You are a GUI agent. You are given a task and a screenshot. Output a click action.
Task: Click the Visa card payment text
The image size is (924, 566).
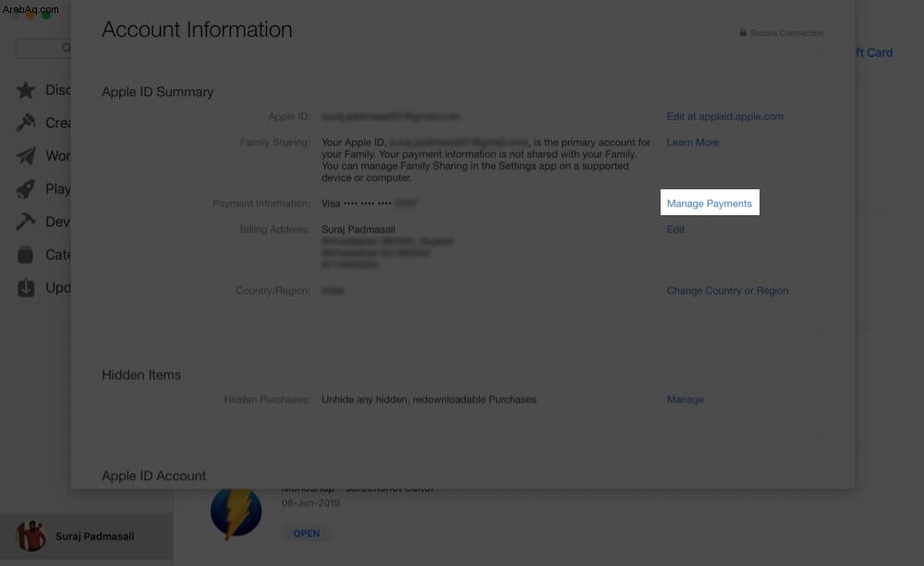(x=369, y=203)
